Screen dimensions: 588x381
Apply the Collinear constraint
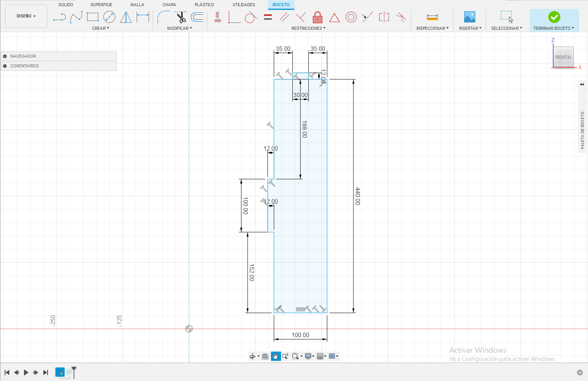point(367,17)
